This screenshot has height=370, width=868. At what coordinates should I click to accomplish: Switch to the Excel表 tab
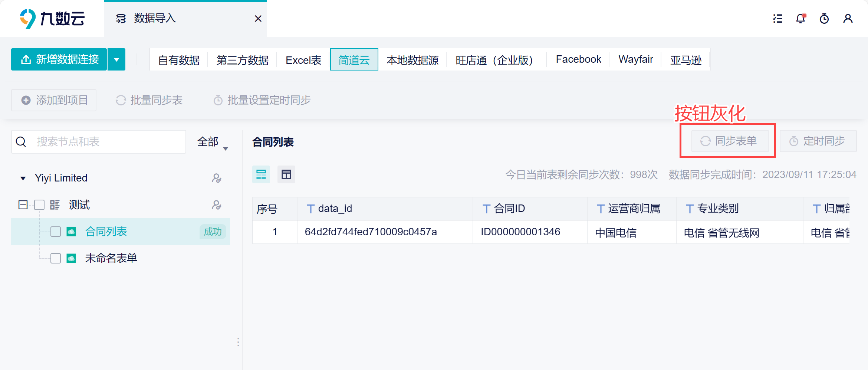[303, 60]
